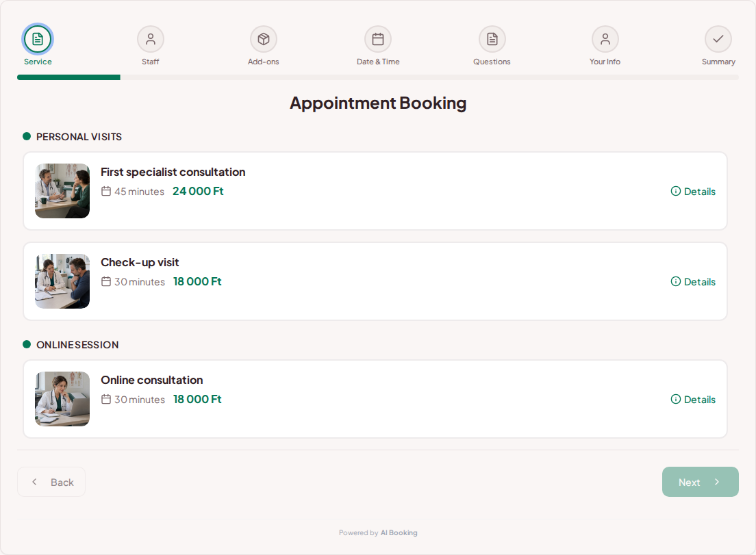Go to the Summary step label
This screenshot has width=756, height=555.
point(718,62)
